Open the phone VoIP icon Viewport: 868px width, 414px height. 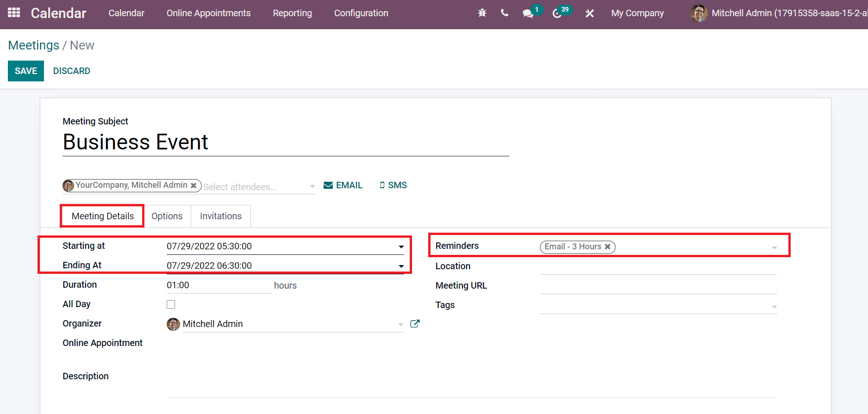point(505,13)
